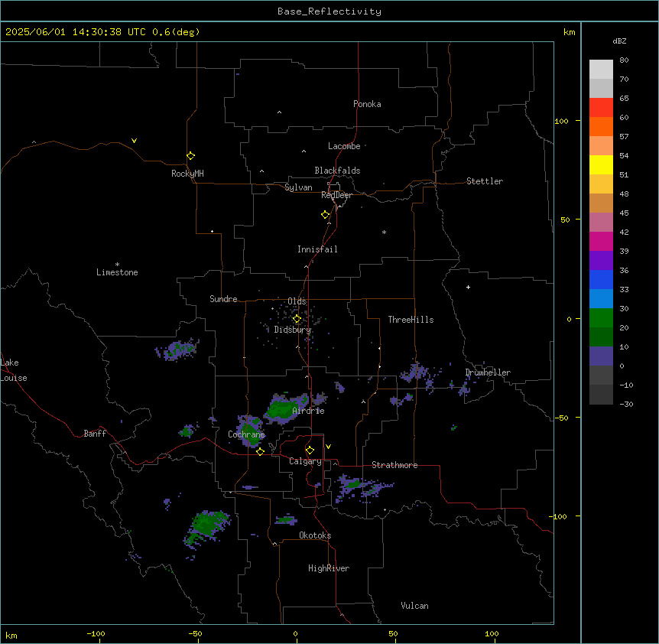This screenshot has width=659, height=644.
Task: Click the Lacombe city label
Action: point(344,146)
